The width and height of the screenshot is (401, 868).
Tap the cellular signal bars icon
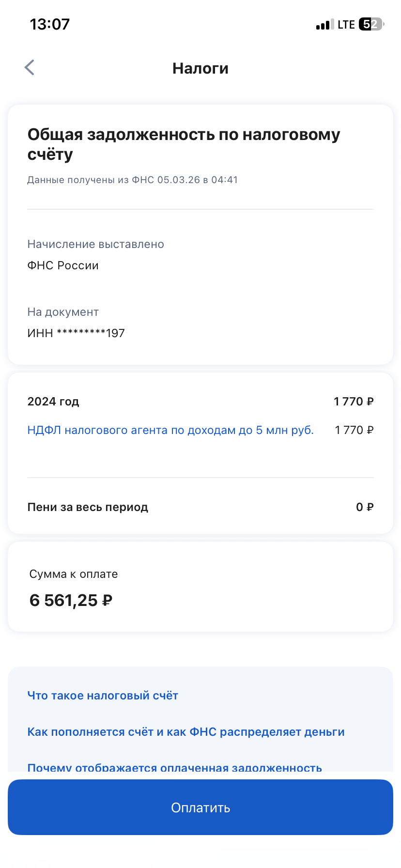324,25
